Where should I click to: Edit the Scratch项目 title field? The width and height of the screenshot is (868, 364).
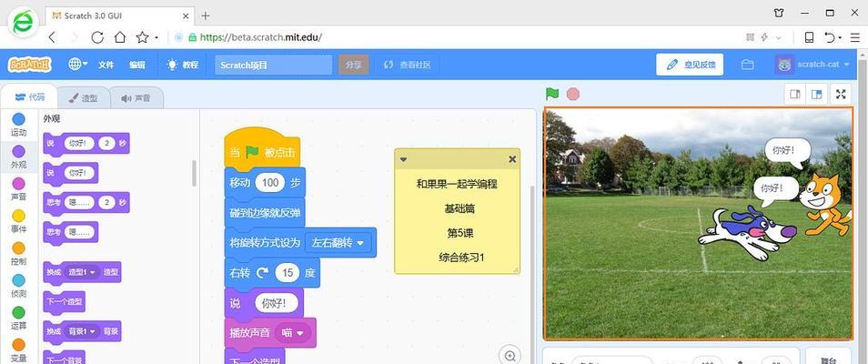pyautogui.click(x=274, y=65)
